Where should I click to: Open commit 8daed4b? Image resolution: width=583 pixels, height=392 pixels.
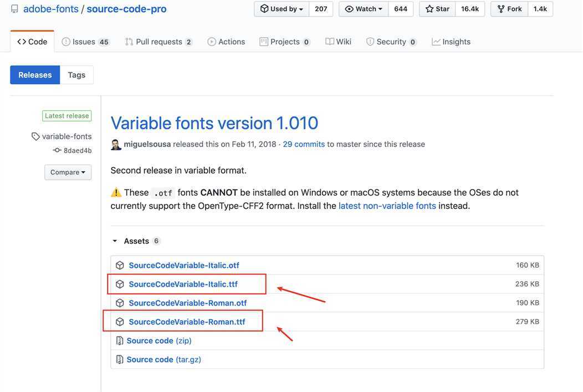[x=78, y=151]
